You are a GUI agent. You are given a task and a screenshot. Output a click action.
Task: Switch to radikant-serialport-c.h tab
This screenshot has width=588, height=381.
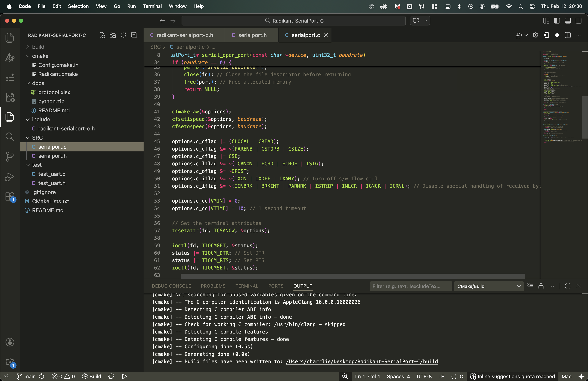point(184,35)
